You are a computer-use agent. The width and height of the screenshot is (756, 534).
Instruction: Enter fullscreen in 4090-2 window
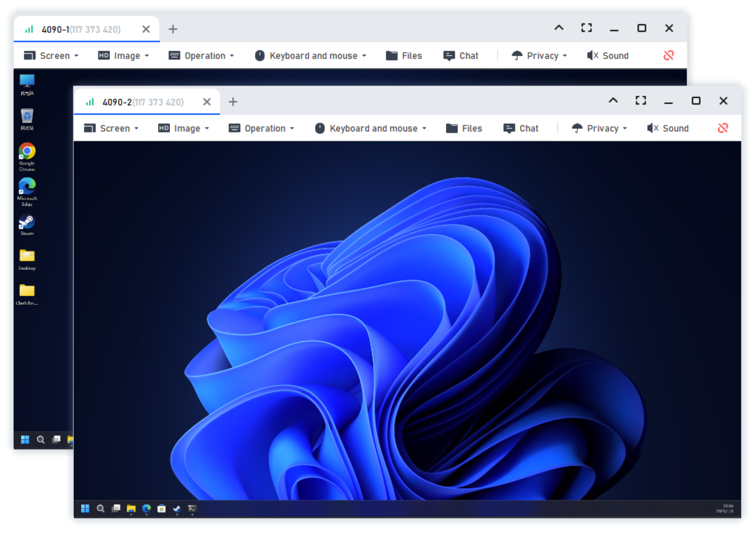pos(641,101)
